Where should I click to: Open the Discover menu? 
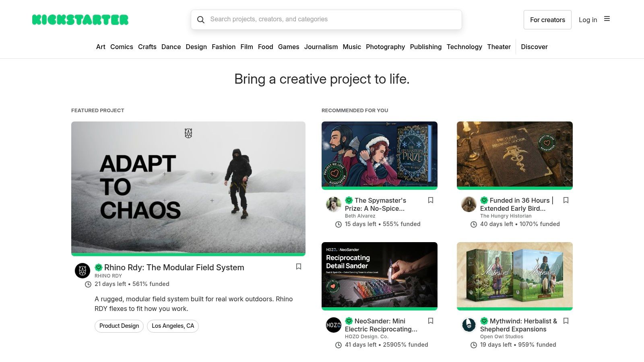(x=534, y=47)
